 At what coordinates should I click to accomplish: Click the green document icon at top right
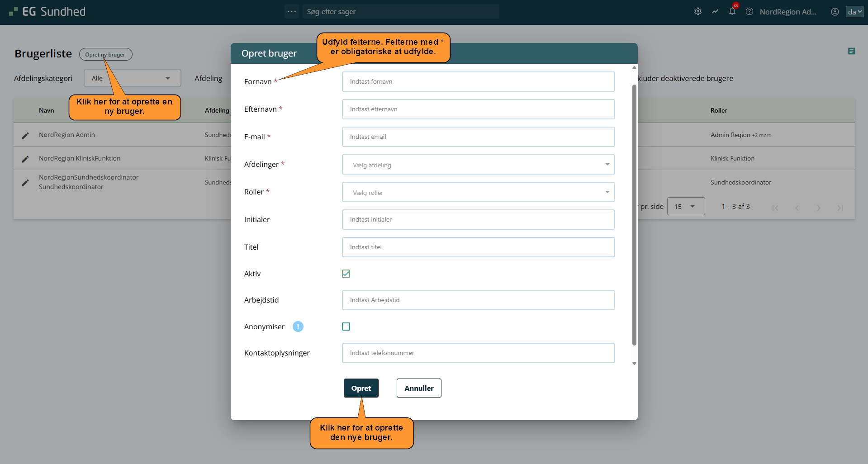851,52
